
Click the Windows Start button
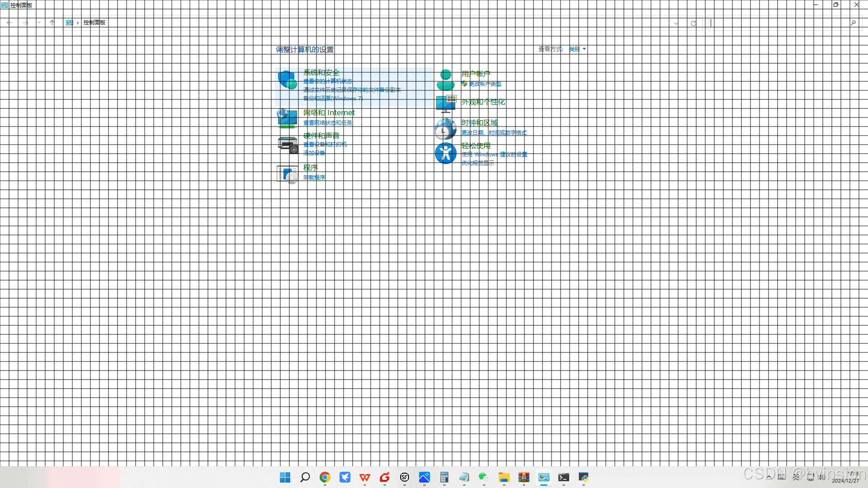tap(285, 477)
